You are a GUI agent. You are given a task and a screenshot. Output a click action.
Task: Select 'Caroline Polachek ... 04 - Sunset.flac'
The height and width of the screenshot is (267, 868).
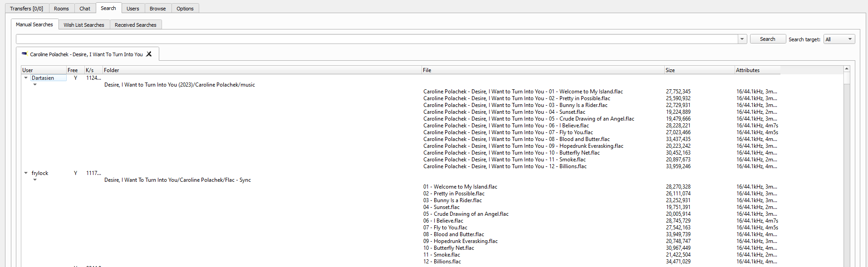[504, 112]
